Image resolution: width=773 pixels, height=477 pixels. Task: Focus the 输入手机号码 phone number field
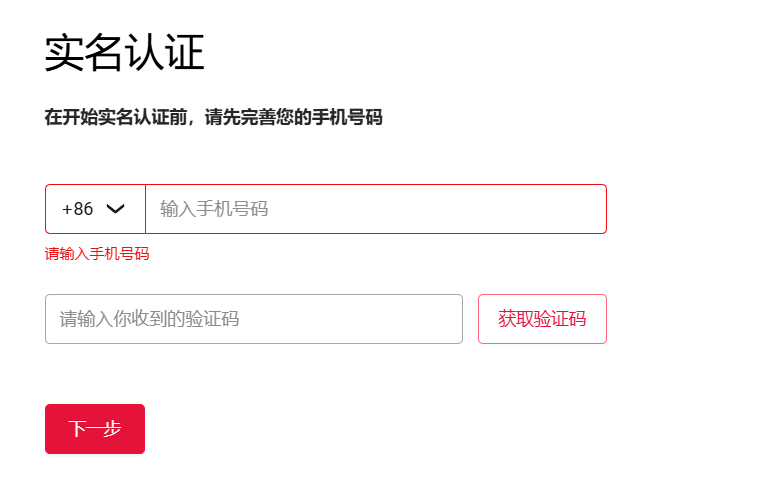point(375,209)
